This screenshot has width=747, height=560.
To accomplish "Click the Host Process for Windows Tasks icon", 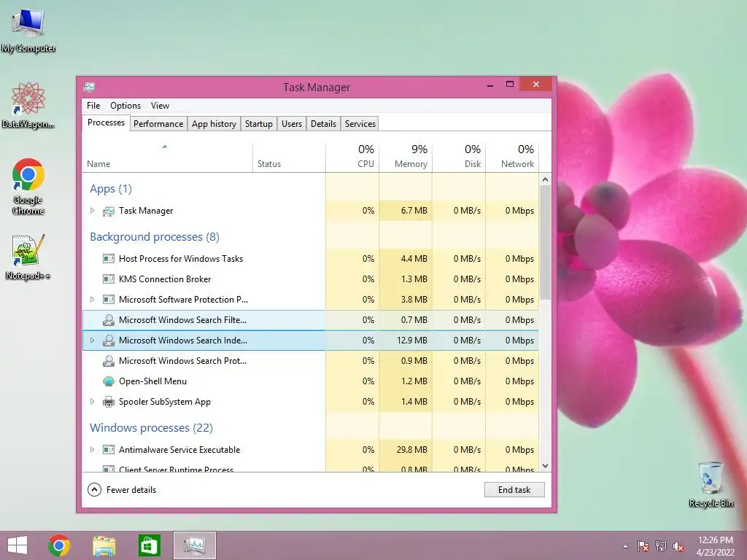I will (x=109, y=259).
